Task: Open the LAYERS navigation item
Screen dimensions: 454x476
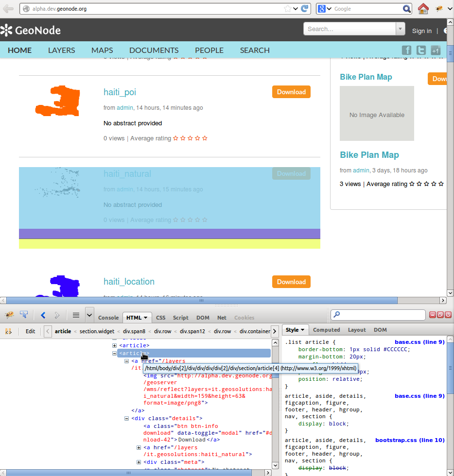Action: pos(61,50)
